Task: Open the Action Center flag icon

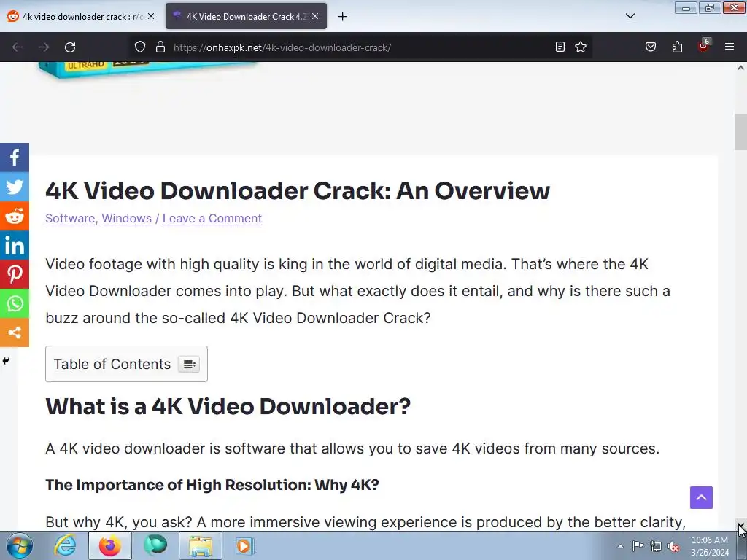Action: coord(638,546)
